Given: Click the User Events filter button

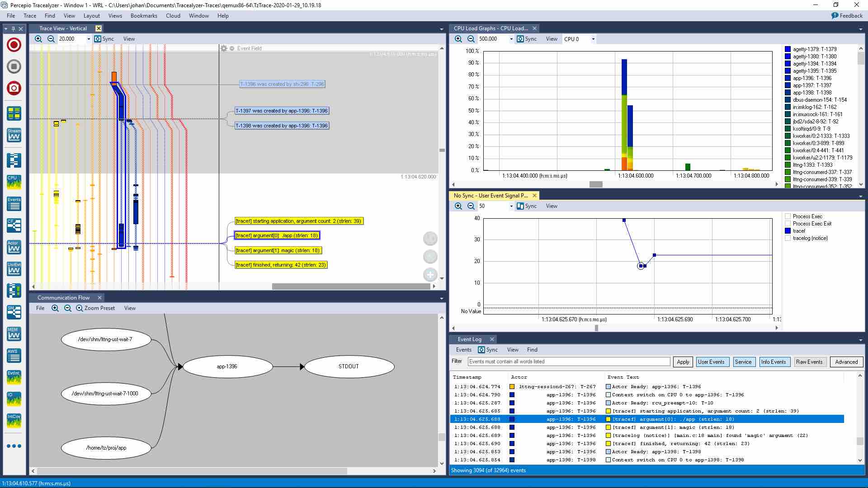Looking at the screenshot, I should (711, 362).
